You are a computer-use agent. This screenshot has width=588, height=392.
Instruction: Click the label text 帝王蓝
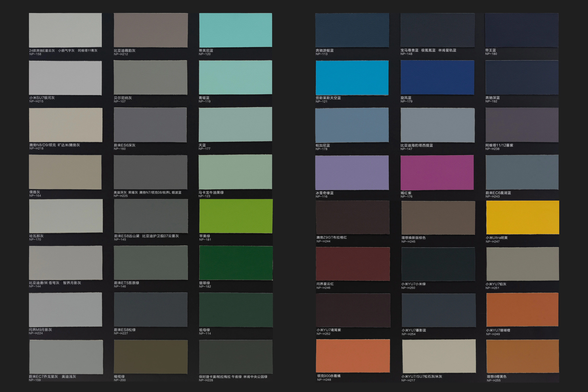[x=491, y=50]
